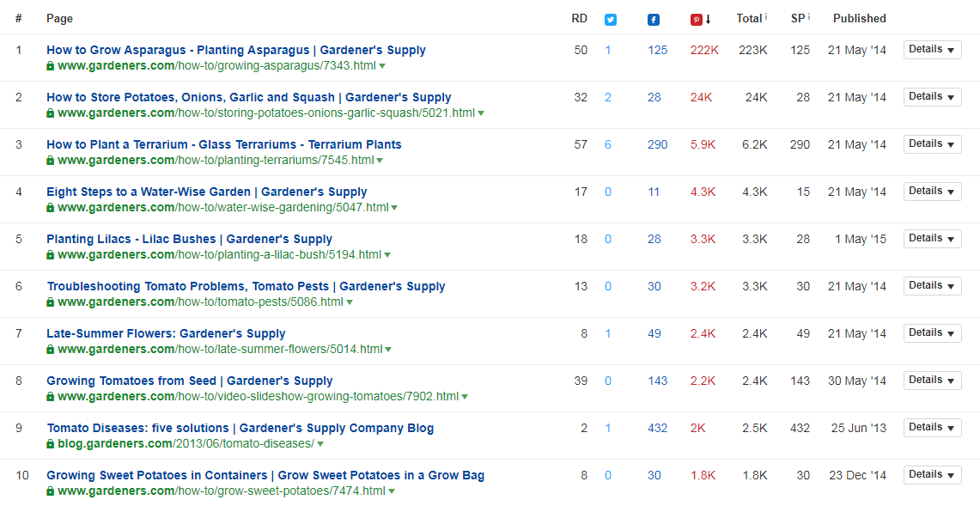Click the 432 Facebook count for Tomato Diseases
The image size is (980, 506).
coord(658,429)
